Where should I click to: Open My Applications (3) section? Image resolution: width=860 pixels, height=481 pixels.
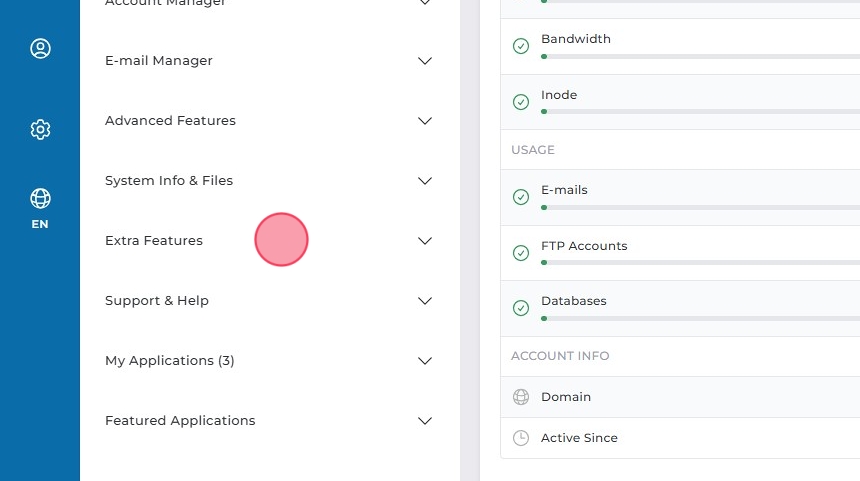tap(170, 361)
